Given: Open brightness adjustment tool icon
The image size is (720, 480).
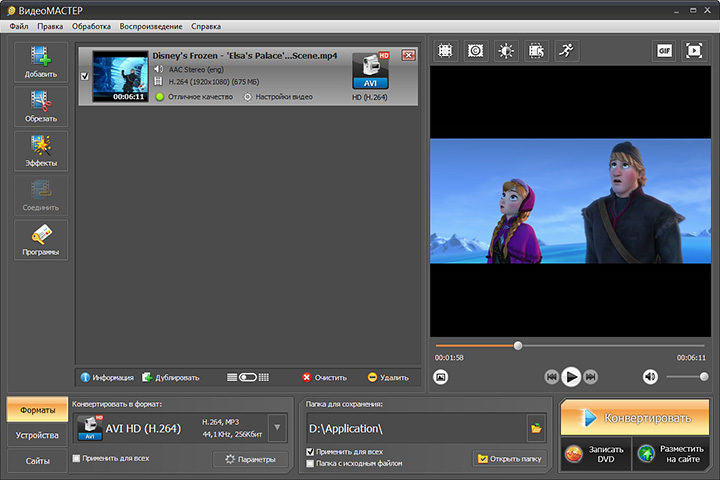Looking at the screenshot, I should coord(506,51).
